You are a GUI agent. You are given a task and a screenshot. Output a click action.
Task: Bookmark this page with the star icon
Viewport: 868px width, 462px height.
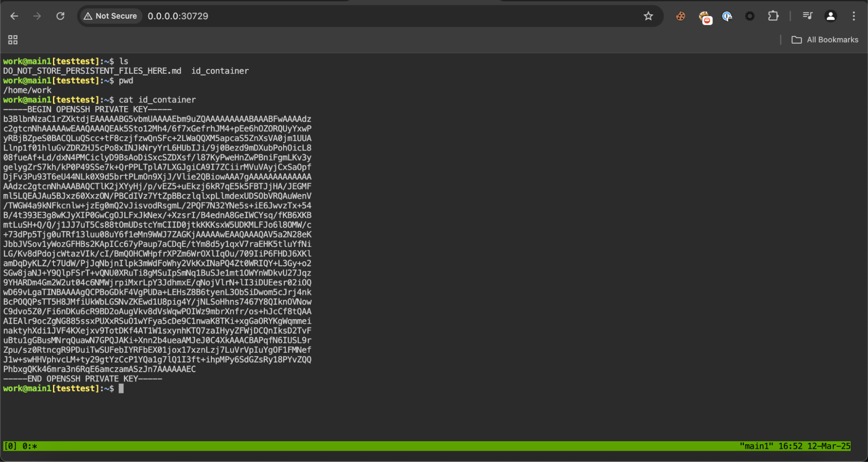coord(648,16)
